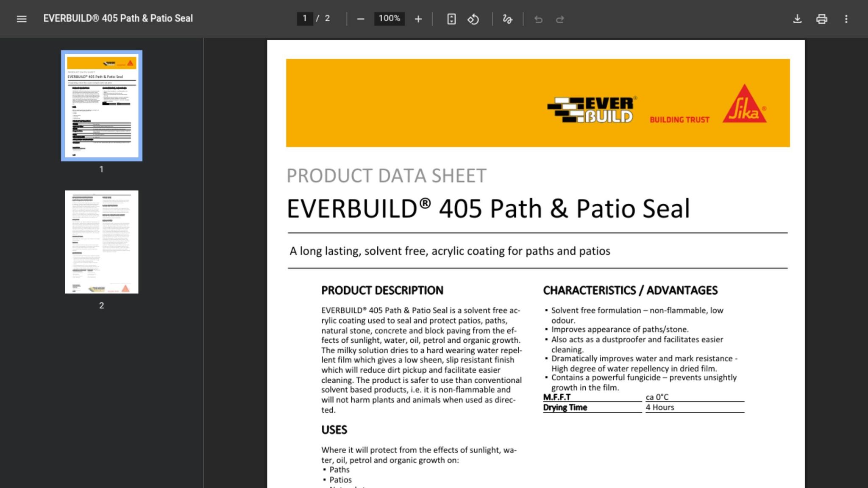Click the PRODUCT DATA SHEET heading

click(x=387, y=176)
